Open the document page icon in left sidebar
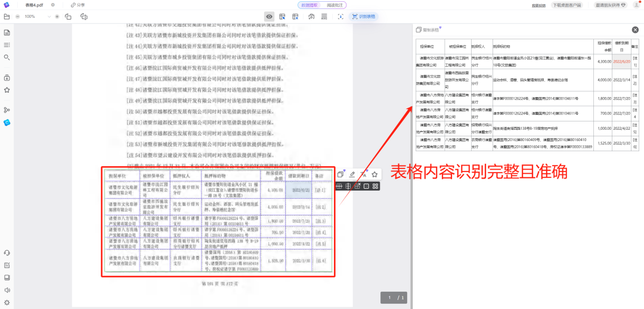Screen dimensions: 644x309 (7, 33)
